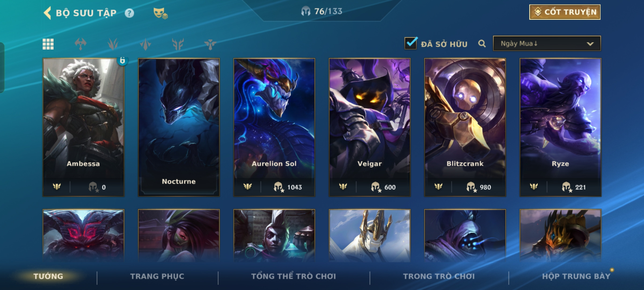Expand sort options via the chevron arrow
Image resolution: width=644 pixels, height=290 pixels.
(x=590, y=44)
